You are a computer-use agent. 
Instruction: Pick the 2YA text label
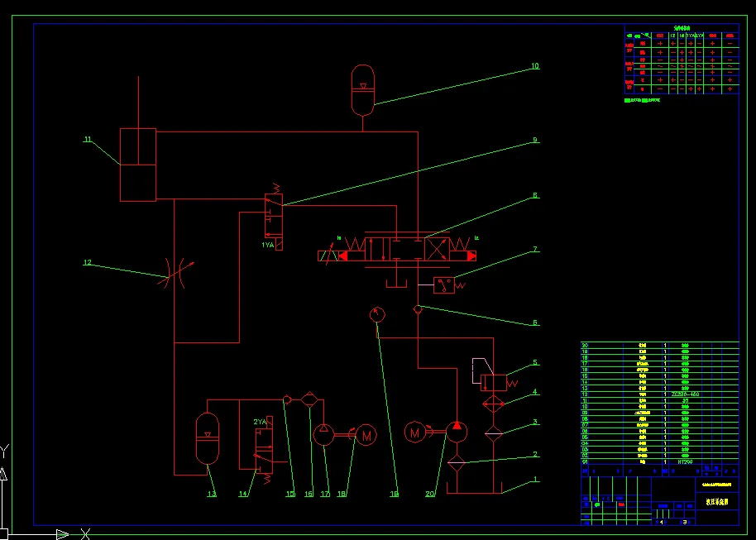[260, 422]
